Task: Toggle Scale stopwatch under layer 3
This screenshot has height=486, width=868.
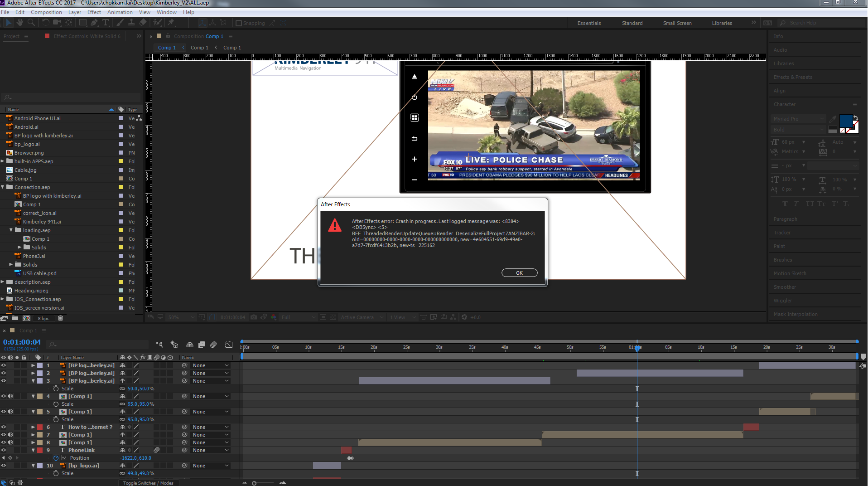Action: pos(56,389)
